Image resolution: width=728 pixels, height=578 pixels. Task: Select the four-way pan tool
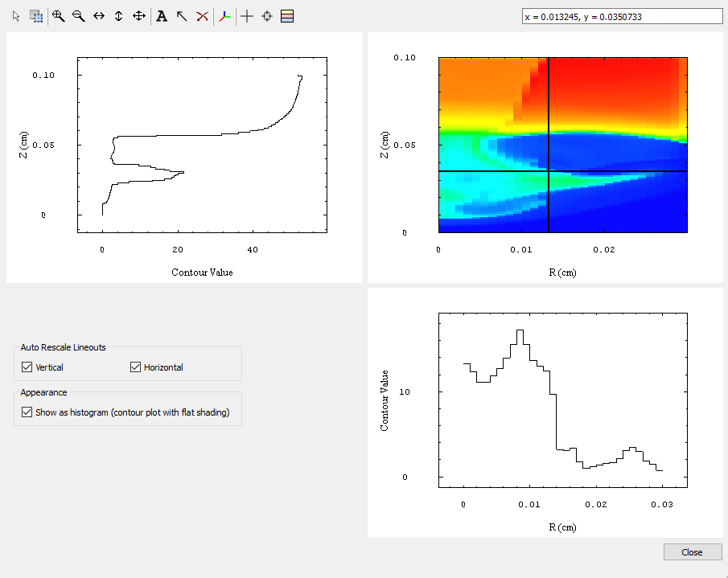[138, 16]
